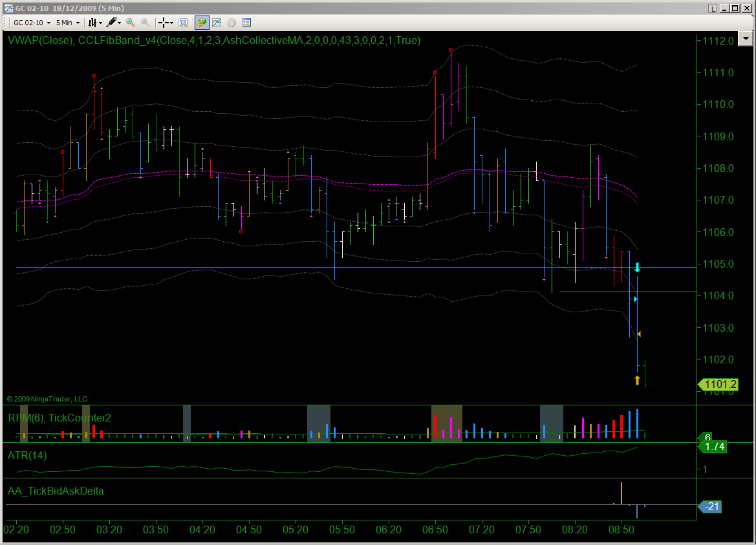Click the 05:20 time axis label
This screenshot has height=545, width=756.
pyautogui.click(x=295, y=530)
